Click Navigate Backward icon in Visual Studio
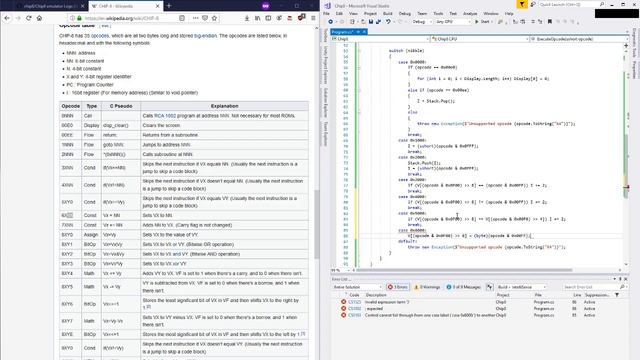The width and height of the screenshot is (640, 360). click(331, 22)
